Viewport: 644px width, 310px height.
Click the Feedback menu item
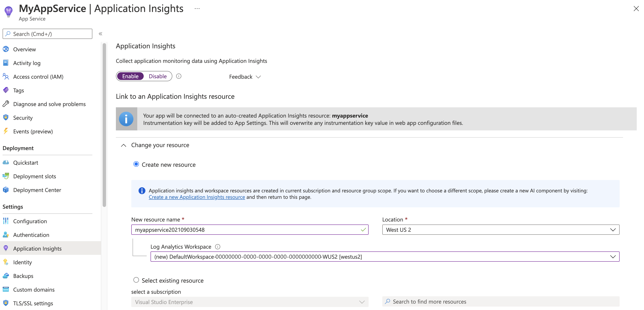[244, 76]
